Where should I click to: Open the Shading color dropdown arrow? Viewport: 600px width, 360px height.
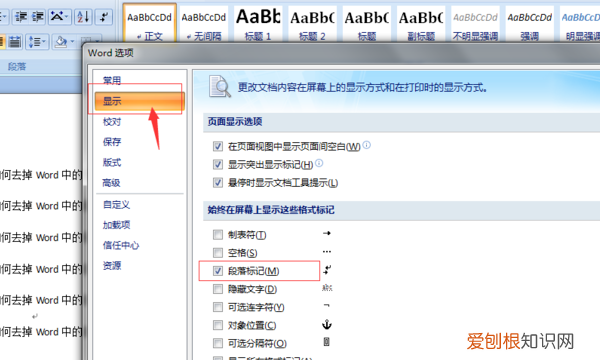point(72,41)
